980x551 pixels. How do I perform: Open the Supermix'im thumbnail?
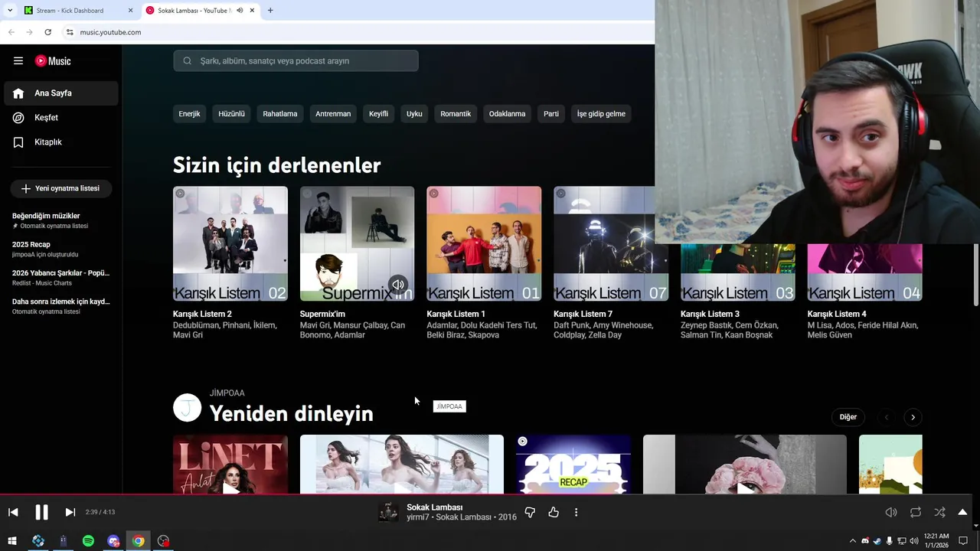357,244
